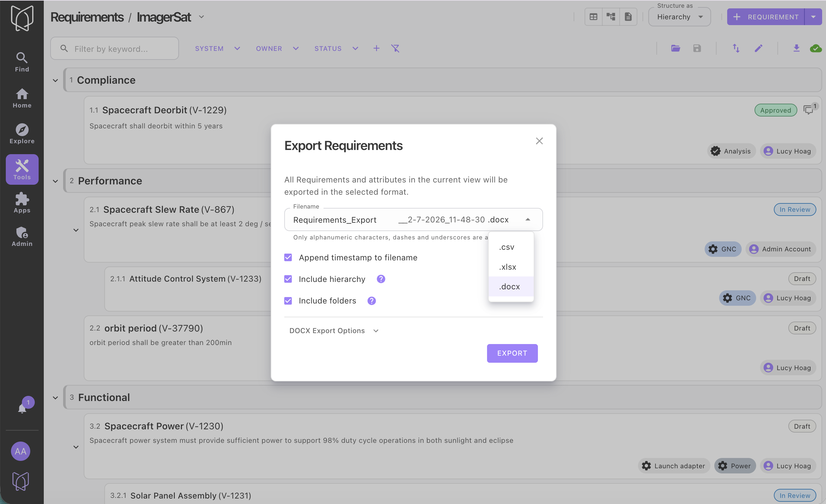
Task: Toggle the Include folders checkbox
Action: (288, 301)
